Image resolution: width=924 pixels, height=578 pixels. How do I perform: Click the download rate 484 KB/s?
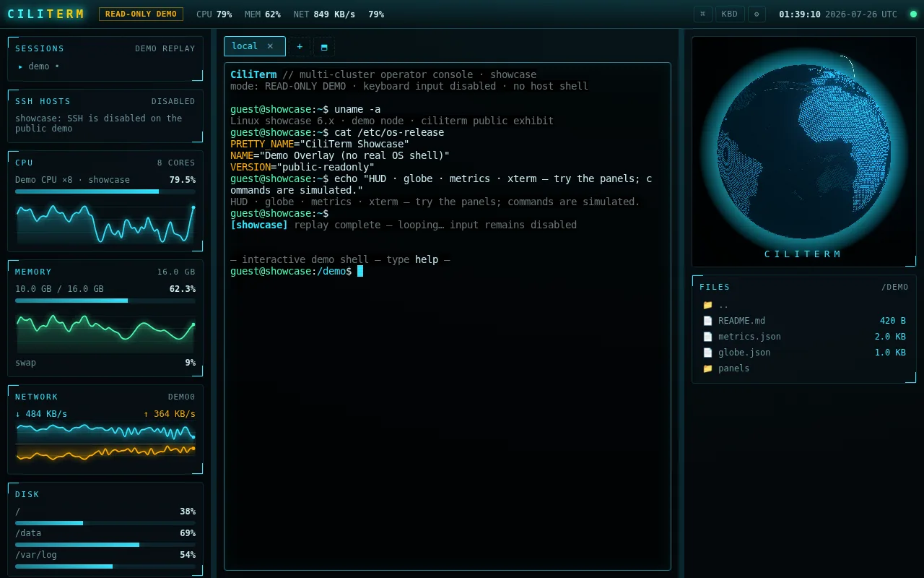click(41, 414)
